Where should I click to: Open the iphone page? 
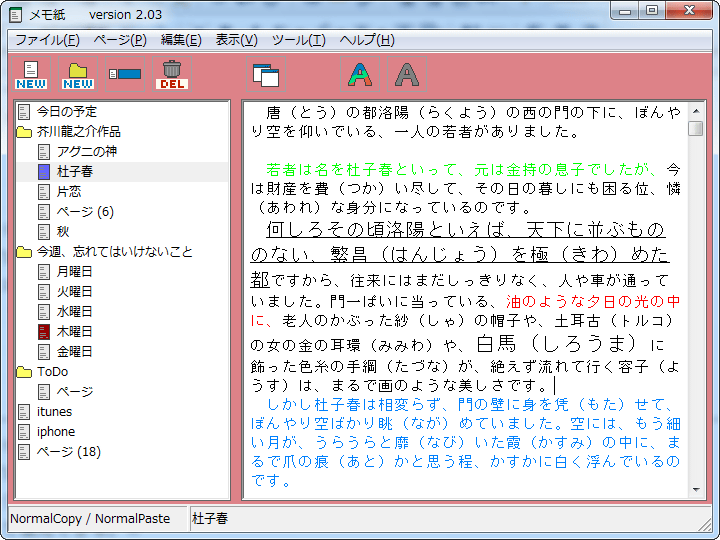tap(56, 432)
